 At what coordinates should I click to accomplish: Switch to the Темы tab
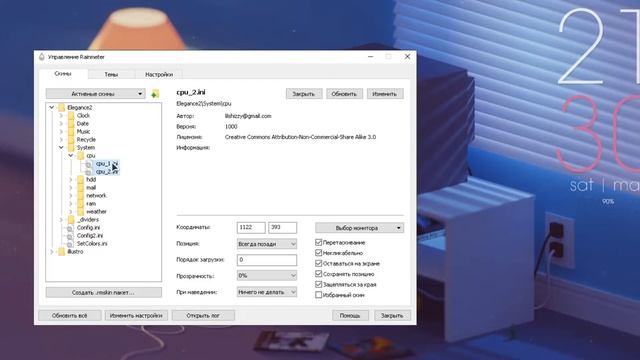tap(111, 75)
